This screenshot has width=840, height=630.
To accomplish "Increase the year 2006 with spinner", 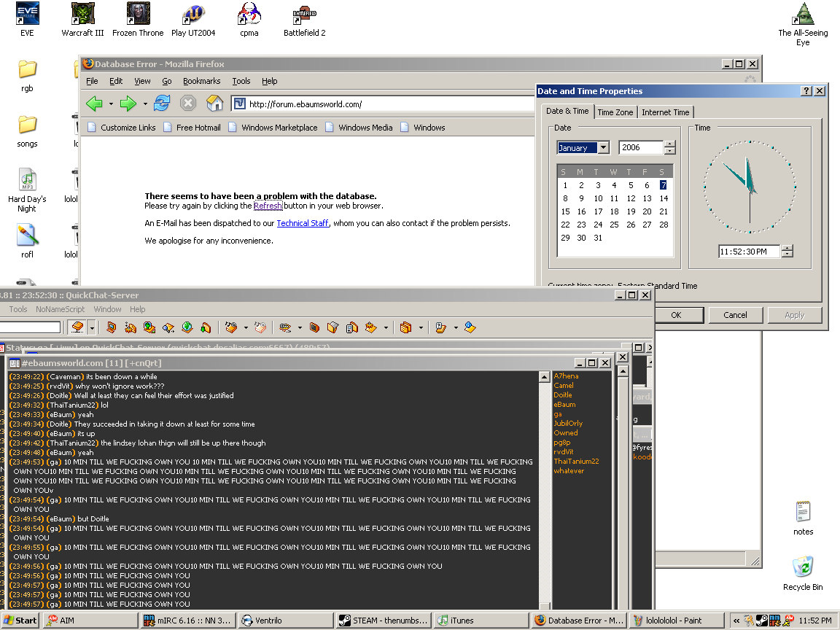I will pyautogui.click(x=669, y=144).
